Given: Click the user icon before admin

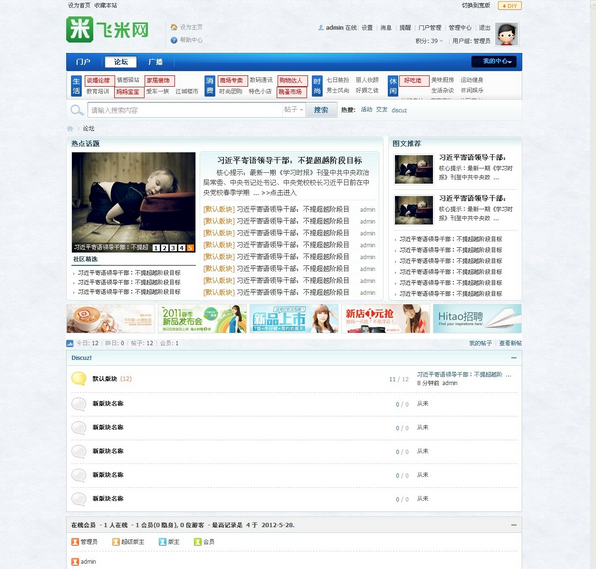Looking at the screenshot, I should [321, 27].
